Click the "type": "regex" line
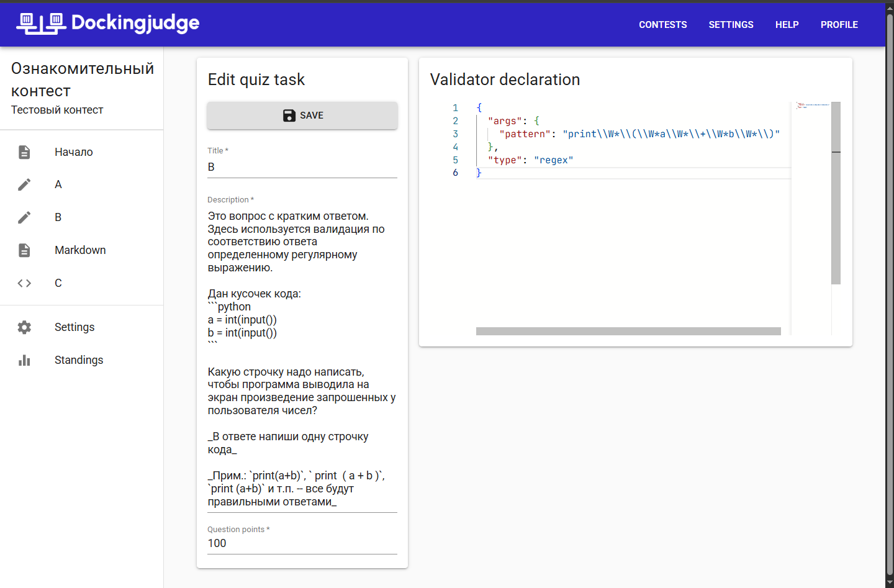The width and height of the screenshot is (894, 588). coord(530,160)
